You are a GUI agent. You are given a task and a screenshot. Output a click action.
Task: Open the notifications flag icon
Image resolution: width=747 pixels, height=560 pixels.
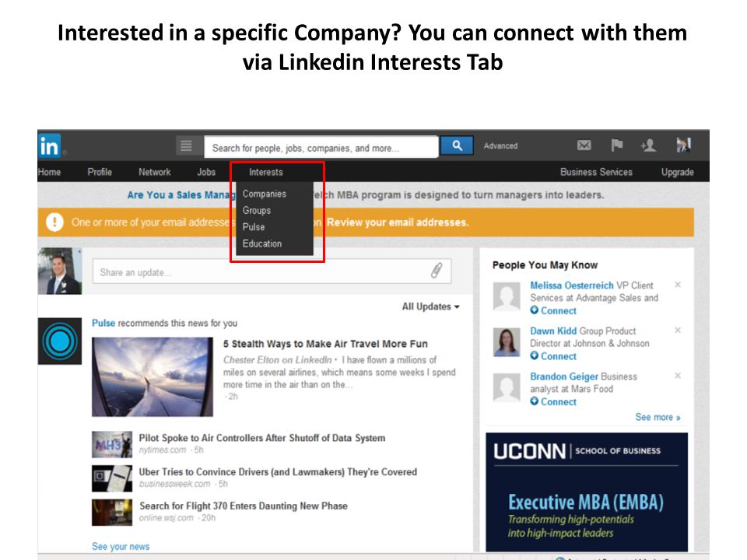point(617,145)
